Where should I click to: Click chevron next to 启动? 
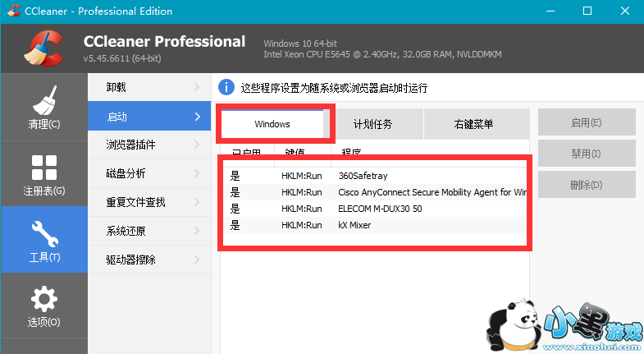pyautogui.click(x=198, y=117)
